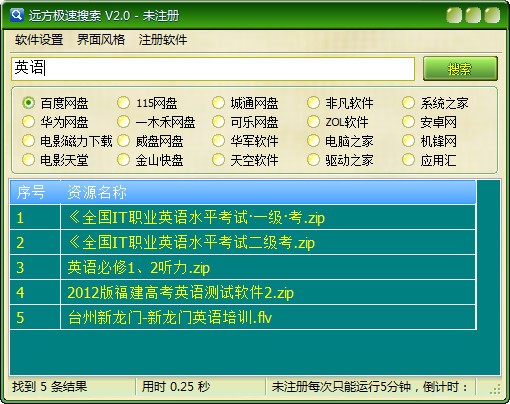Click the green 搜索 button
Viewport: 510px width, 404px height.
[460, 69]
